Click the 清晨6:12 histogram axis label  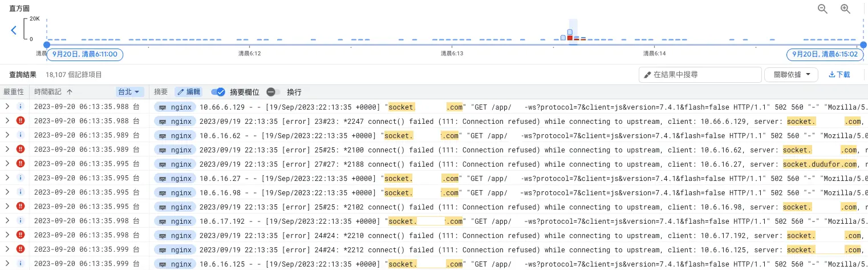point(249,53)
